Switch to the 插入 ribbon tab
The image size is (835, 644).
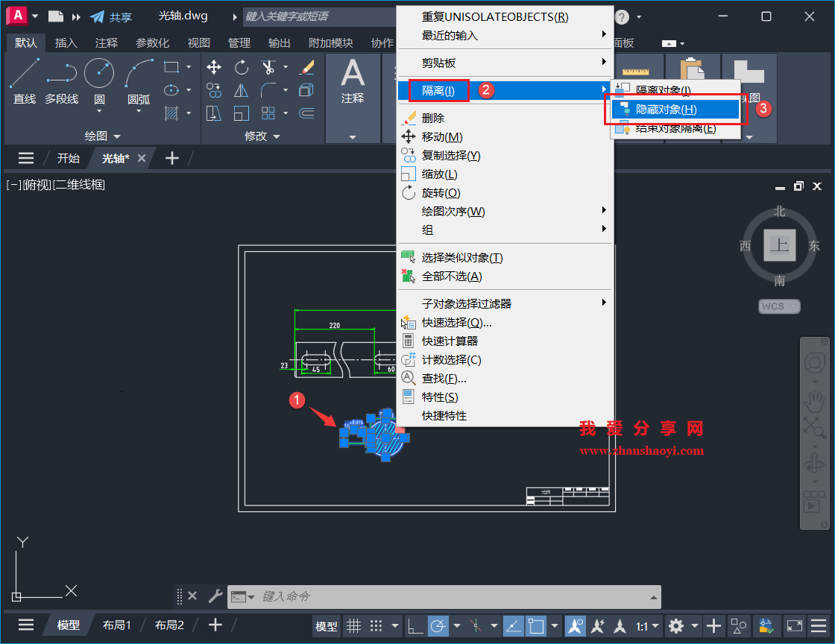pyautogui.click(x=66, y=42)
